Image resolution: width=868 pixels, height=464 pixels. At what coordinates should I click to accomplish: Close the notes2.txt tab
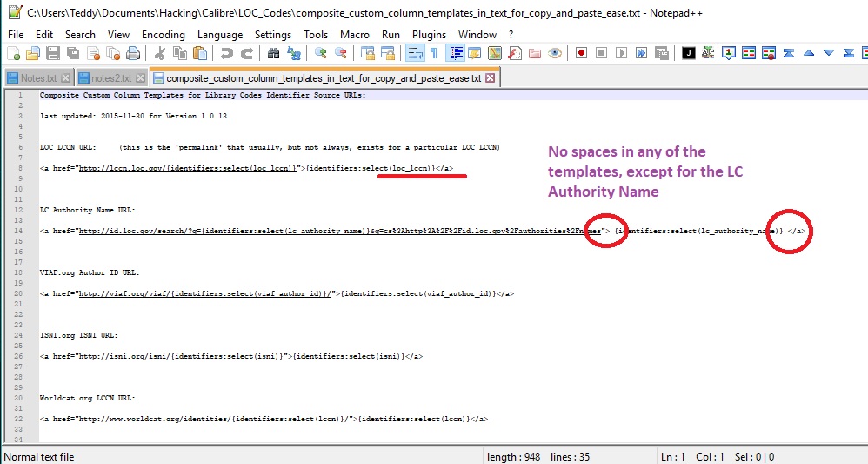[140, 78]
